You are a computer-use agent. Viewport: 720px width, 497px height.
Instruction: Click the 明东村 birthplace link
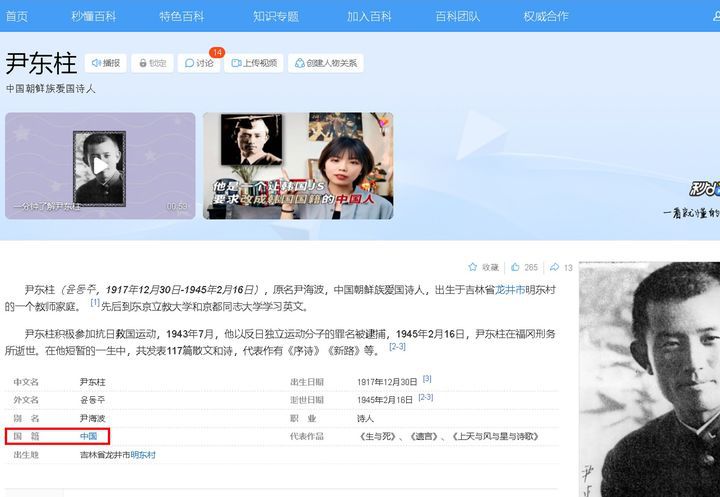(x=143, y=455)
